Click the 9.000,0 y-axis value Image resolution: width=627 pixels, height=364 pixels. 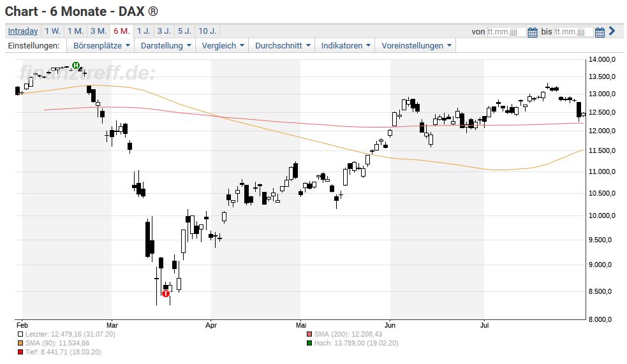[x=600, y=265]
